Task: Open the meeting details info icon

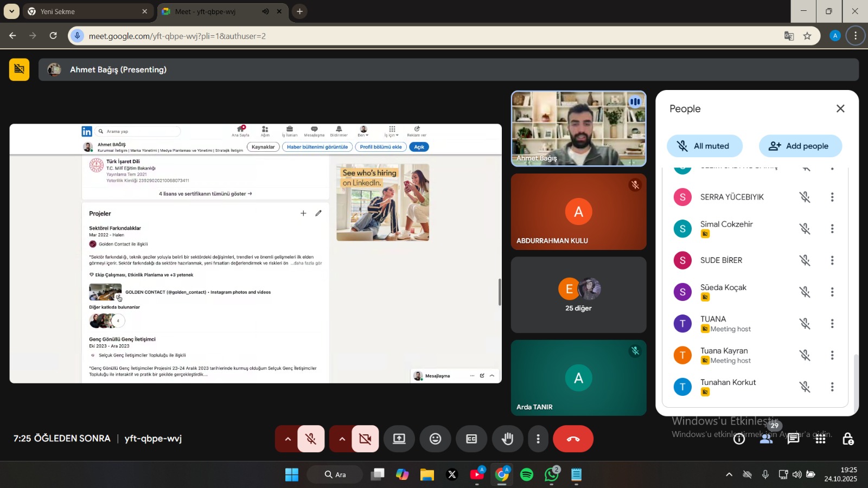Action: coord(739,439)
